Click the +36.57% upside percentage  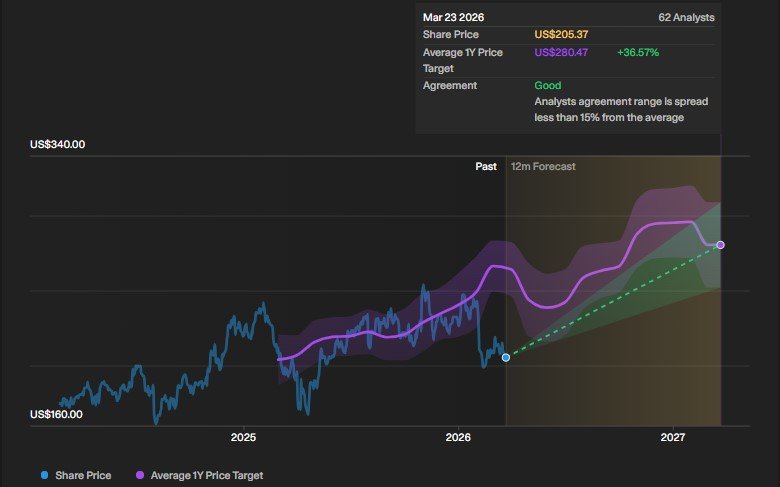(638, 52)
